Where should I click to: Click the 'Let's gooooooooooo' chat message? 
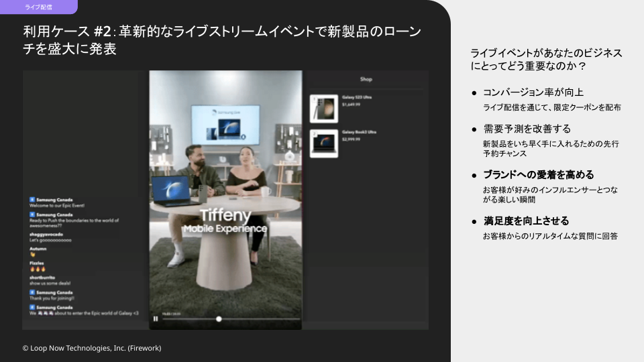click(x=50, y=240)
